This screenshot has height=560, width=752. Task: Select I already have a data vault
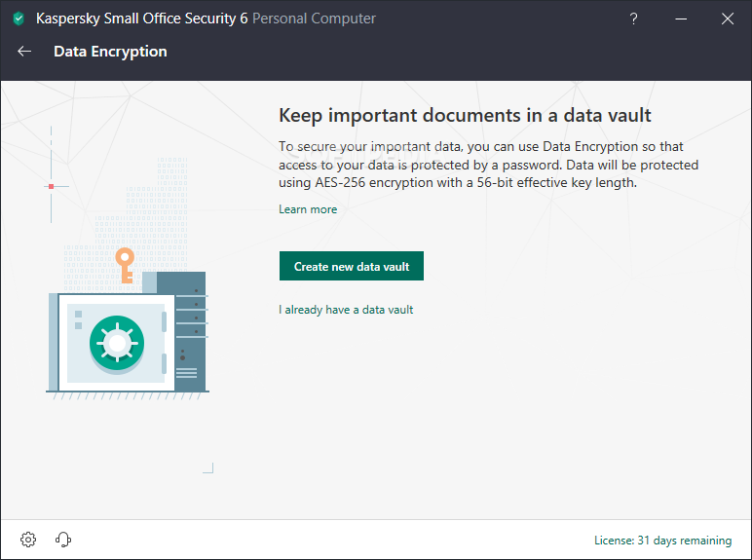[x=346, y=310]
